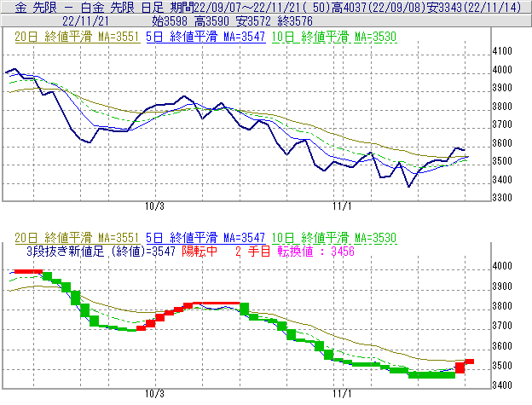Click the red 2 手目 count text
Image resolution: width=532 pixels, height=405 pixels.
click(252, 252)
